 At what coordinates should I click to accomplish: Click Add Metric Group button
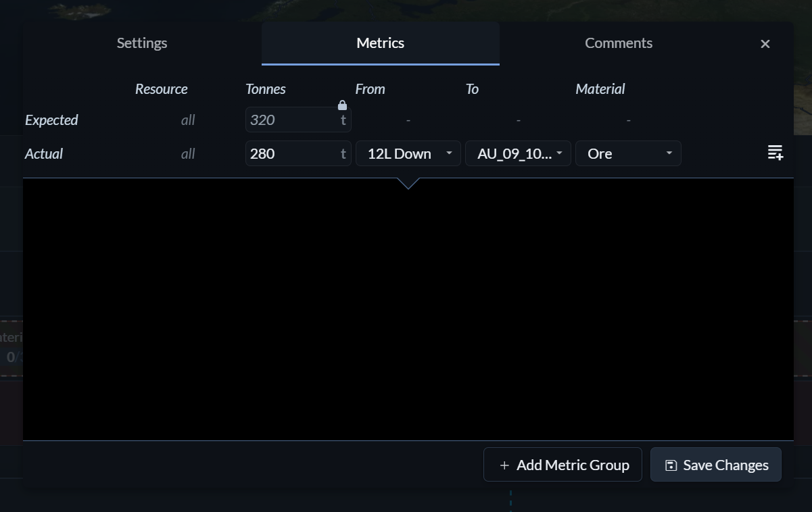pos(563,465)
